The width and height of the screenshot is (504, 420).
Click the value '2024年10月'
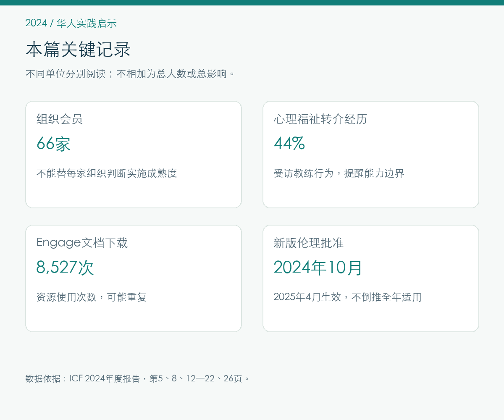coord(318,268)
